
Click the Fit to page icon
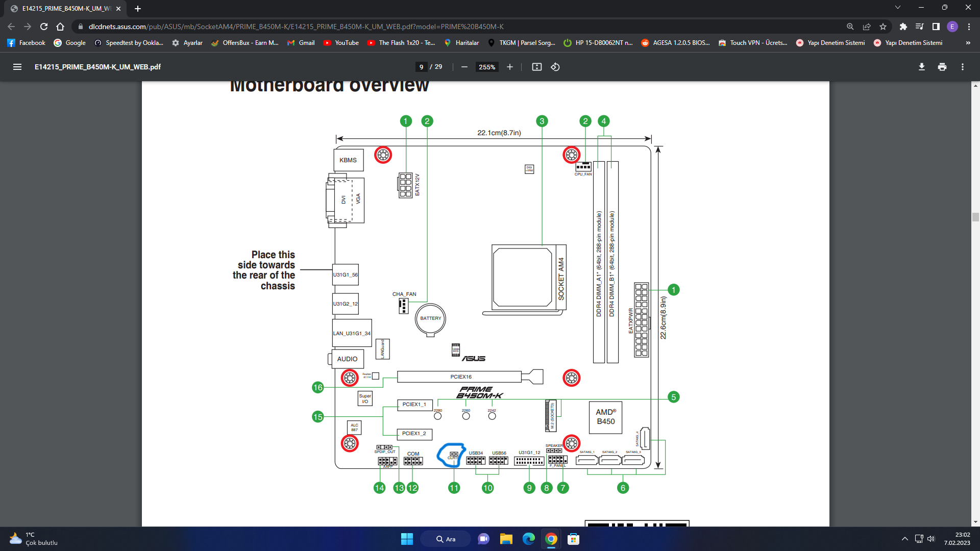click(x=536, y=67)
